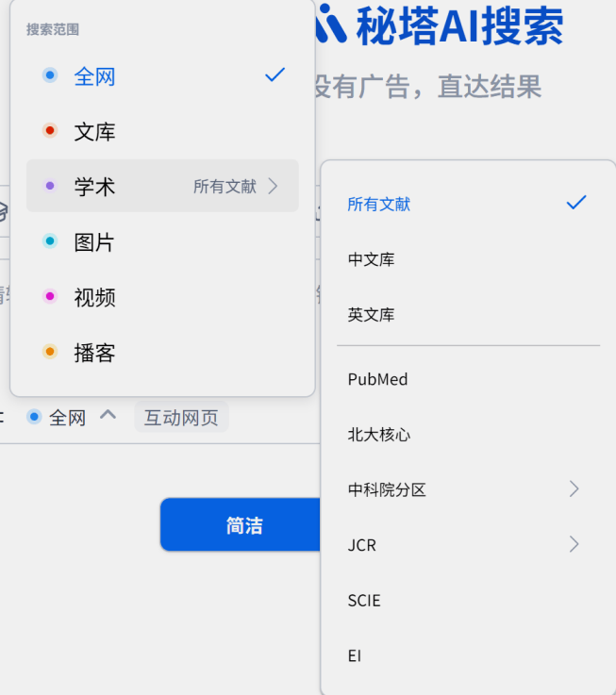Click the magenta dot icon beside 视频

[50, 298]
